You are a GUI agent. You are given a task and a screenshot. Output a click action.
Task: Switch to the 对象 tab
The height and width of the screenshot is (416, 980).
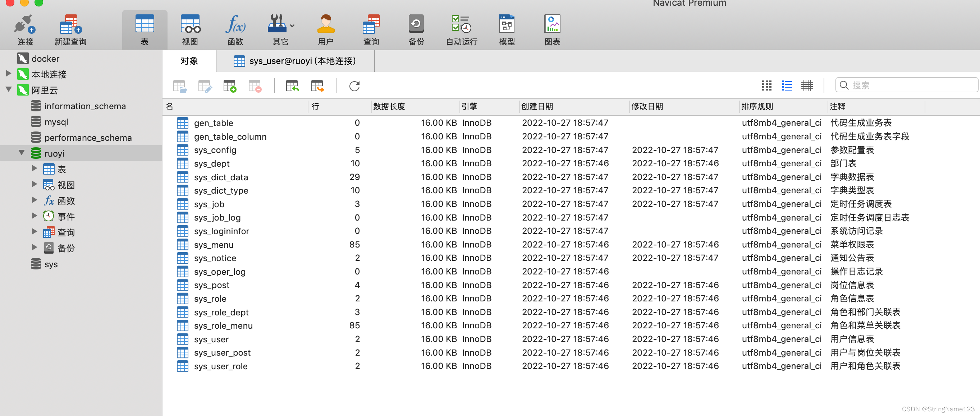[189, 61]
